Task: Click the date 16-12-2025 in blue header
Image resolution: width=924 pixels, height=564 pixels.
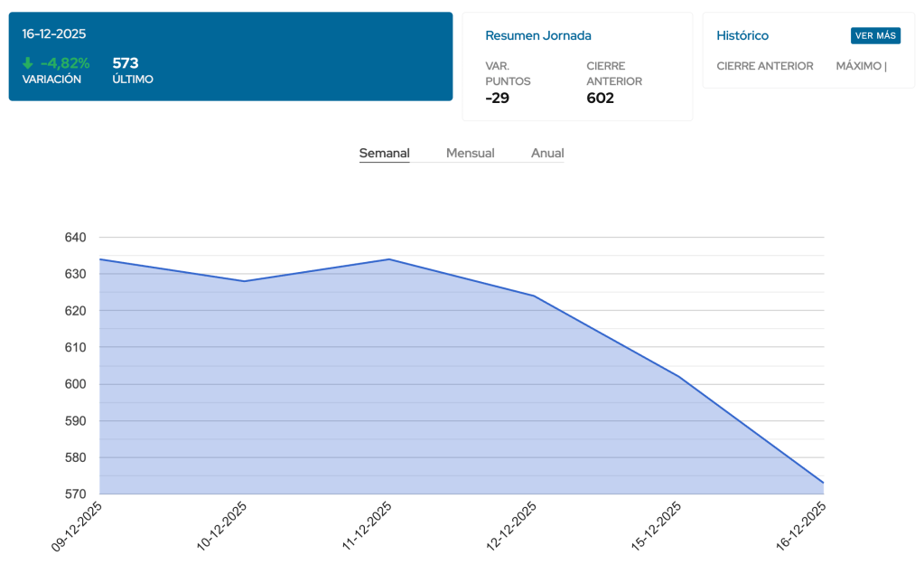Action: pos(54,33)
